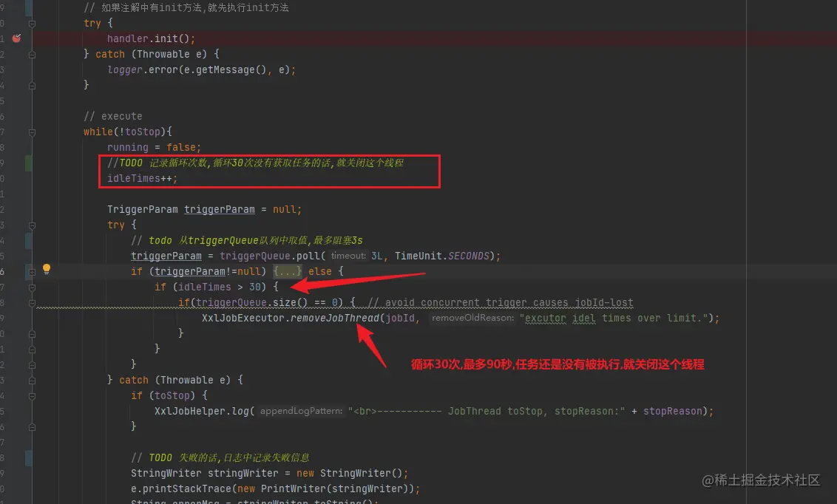This screenshot has height=504, width=837.
Task: Place cursor on handler.init();
Action: 151,39
